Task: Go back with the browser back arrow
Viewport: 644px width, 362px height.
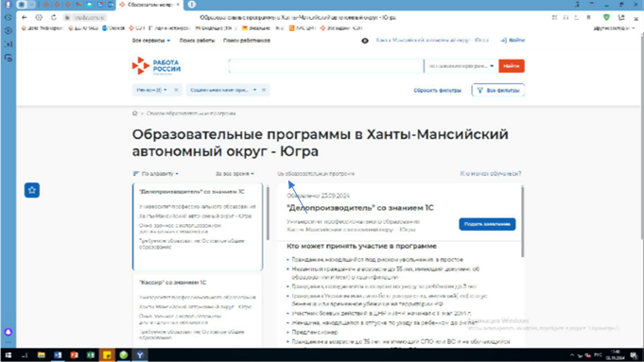Action: tap(25, 18)
